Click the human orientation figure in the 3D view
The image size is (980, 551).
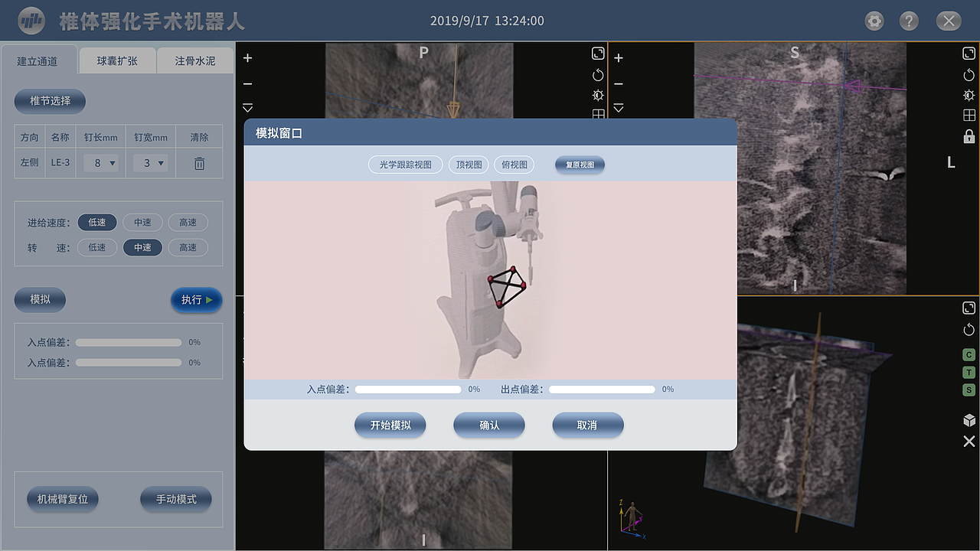click(632, 518)
